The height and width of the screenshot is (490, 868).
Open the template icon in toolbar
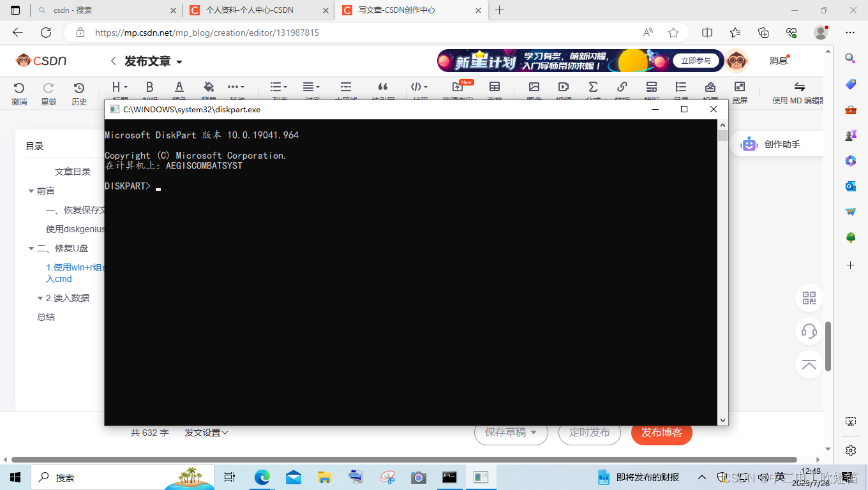pos(652,87)
